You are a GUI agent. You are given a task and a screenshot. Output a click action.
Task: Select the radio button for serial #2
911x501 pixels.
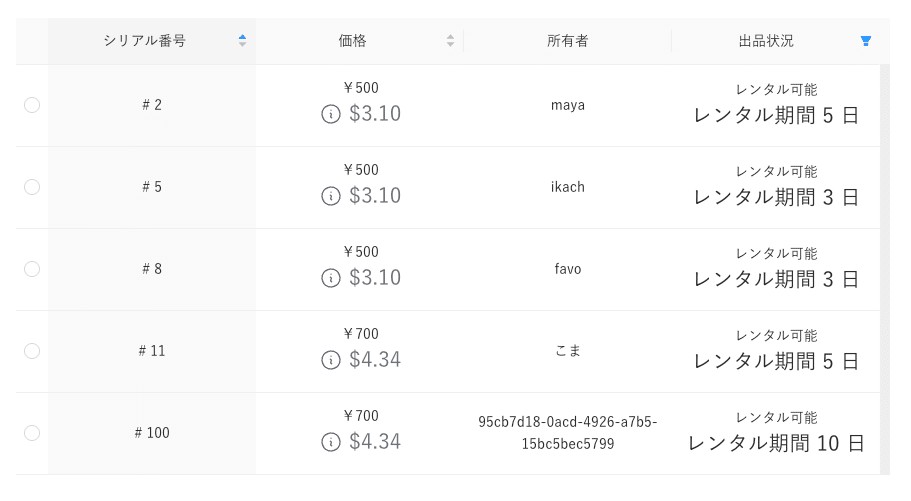click(32, 105)
